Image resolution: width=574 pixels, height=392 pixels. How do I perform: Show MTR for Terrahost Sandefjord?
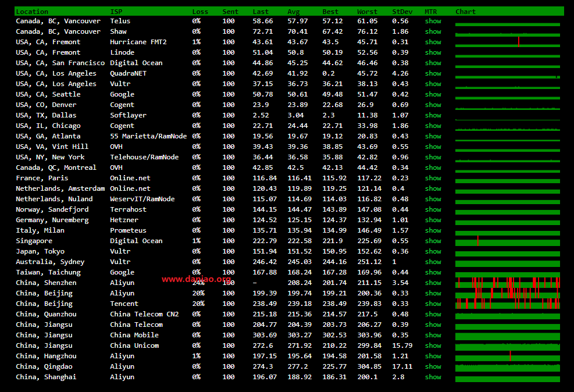pos(433,209)
